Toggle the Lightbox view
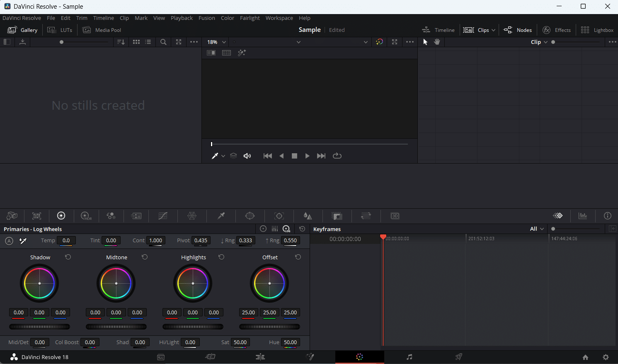This screenshot has width=618, height=364. point(597,30)
